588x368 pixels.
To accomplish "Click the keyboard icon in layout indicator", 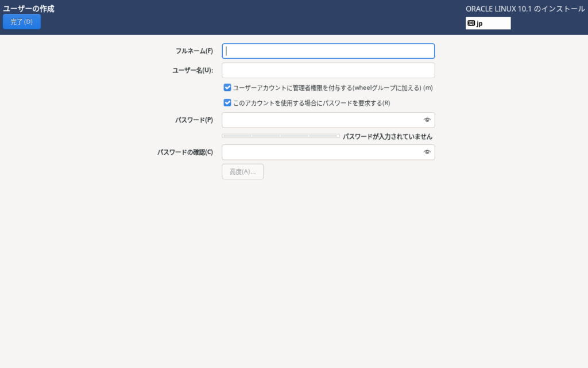I will tap(471, 24).
